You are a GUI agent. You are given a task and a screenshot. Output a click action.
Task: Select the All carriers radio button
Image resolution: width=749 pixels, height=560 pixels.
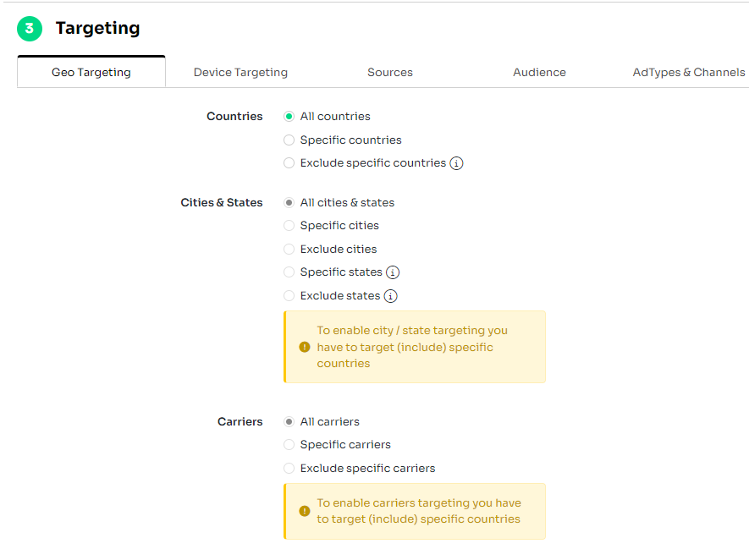(x=289, y=422)
